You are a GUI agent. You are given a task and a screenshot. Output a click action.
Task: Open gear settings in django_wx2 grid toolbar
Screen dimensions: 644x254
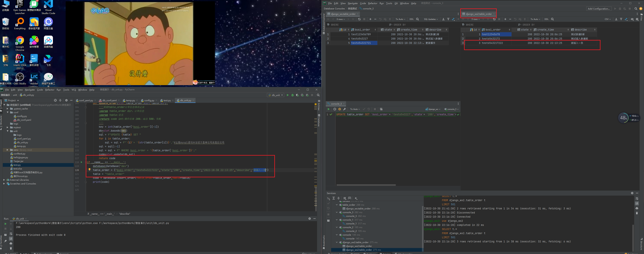click(637, 19)
